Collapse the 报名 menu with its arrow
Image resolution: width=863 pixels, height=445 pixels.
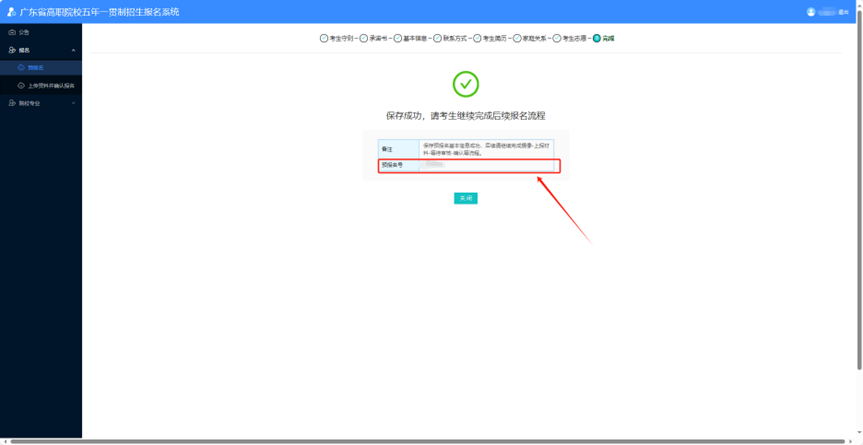click(73, 50)
